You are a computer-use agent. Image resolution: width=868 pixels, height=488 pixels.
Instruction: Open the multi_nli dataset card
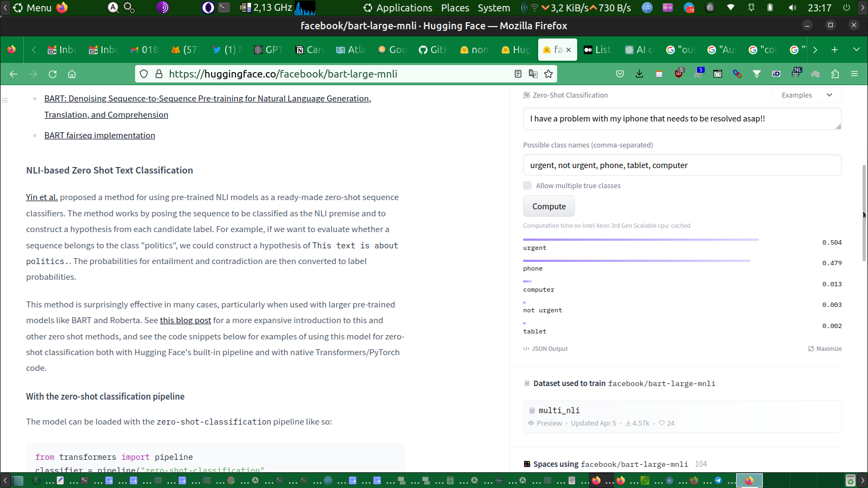tap(682, 416)
